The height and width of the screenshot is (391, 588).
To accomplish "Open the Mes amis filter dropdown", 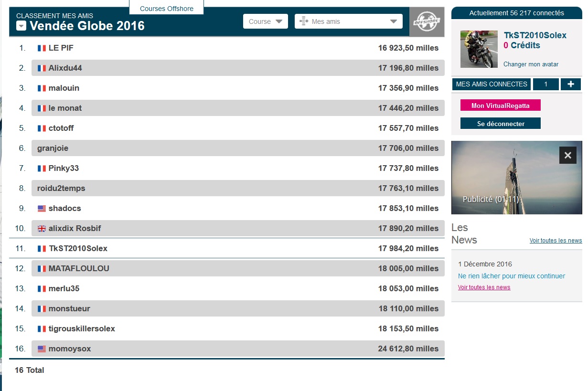I will click(x=348, y=21).
